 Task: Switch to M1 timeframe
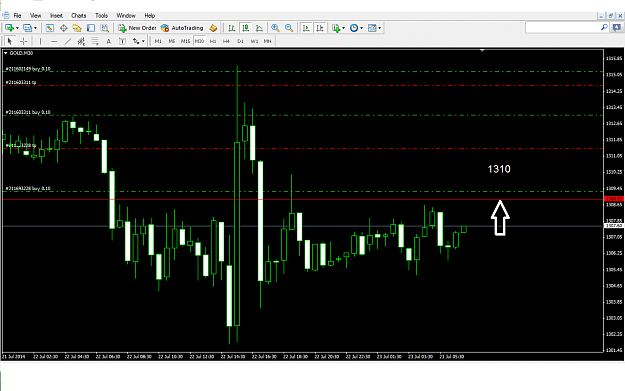tap(158, 41)
